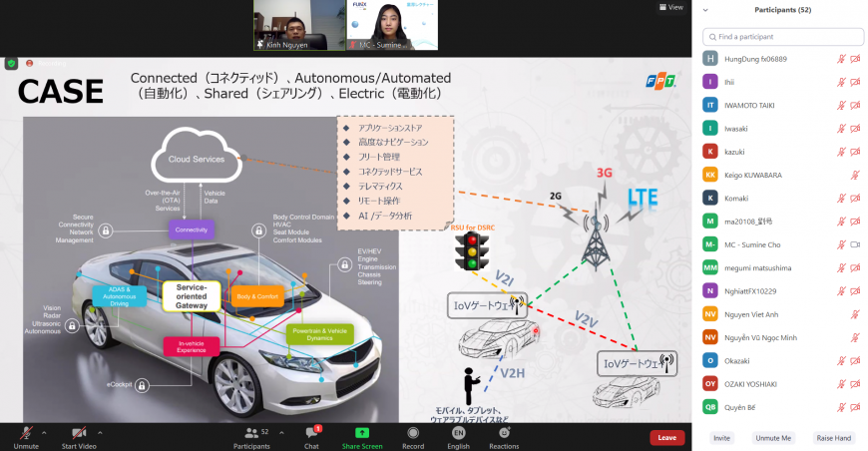This screenshot has width=868, height=451.
Task: Click the Share Screen icon
Action: [361, 433]
